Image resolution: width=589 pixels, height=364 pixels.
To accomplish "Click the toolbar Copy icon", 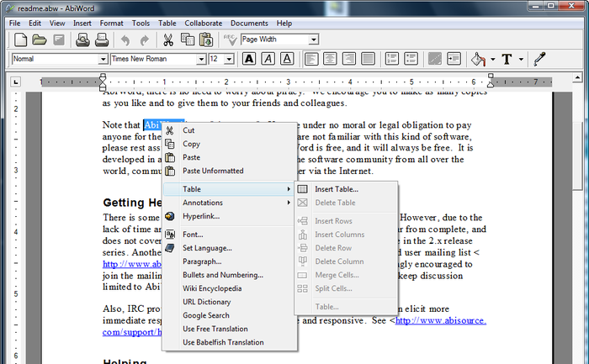I will pyautogui.click(x=188, y=40).
